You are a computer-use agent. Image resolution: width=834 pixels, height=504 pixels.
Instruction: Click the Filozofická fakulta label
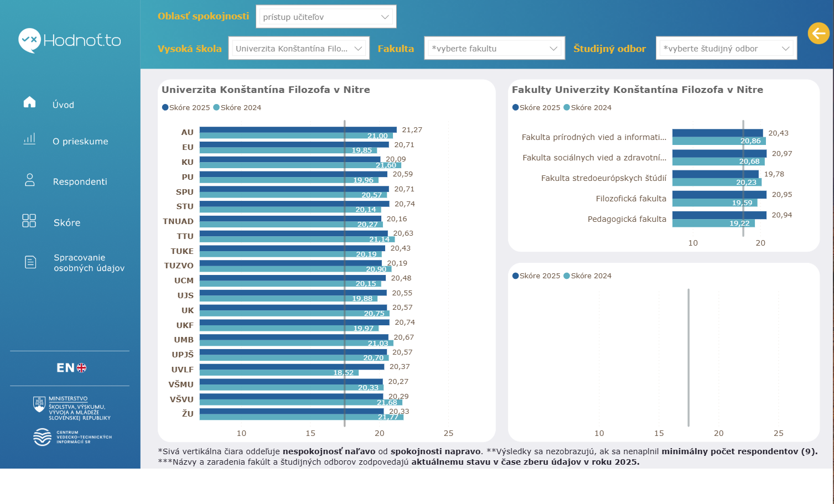(x=631, y=199)
